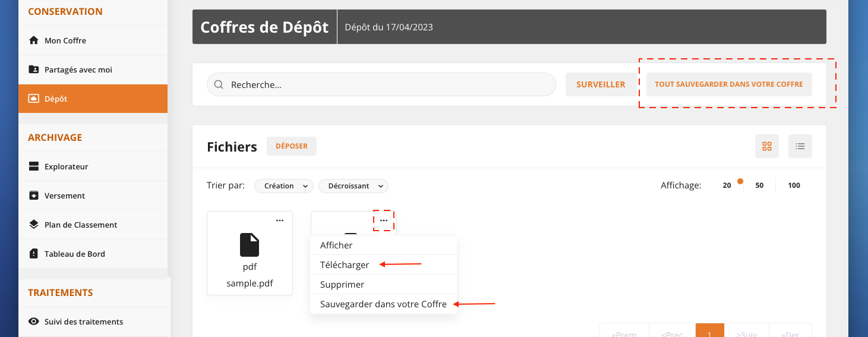Click the home icon beside Mon Coffre
Screen dimensions: 868x337
[x=34, y=40]
